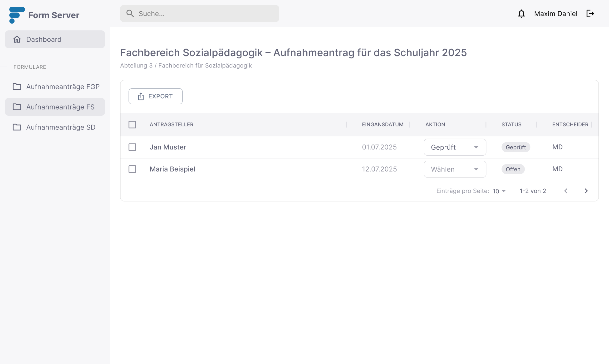
Task: Click the Form Server logo
Action: 17,15
